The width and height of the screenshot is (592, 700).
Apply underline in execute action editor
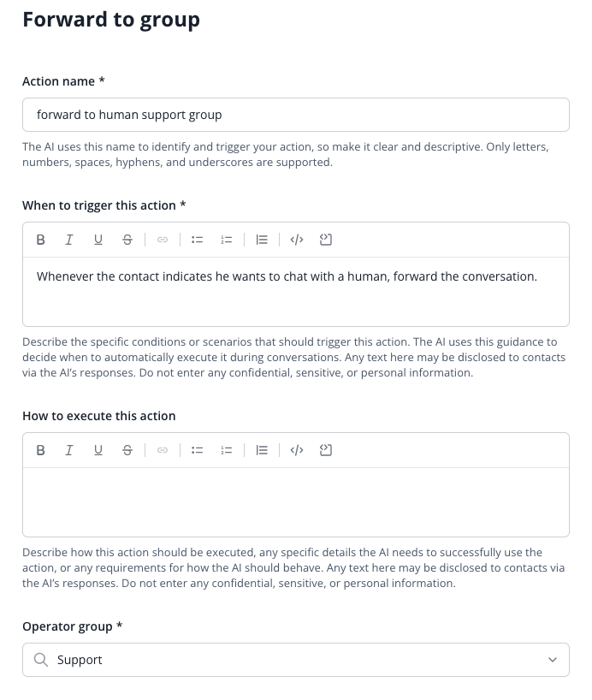[x=98, y=450]
